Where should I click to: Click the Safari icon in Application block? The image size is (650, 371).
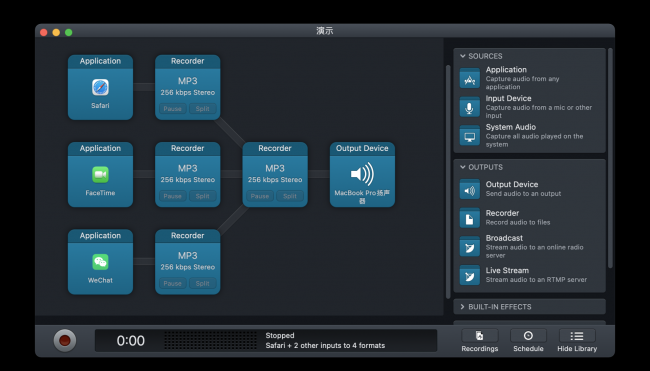click(x=100, y=87)
